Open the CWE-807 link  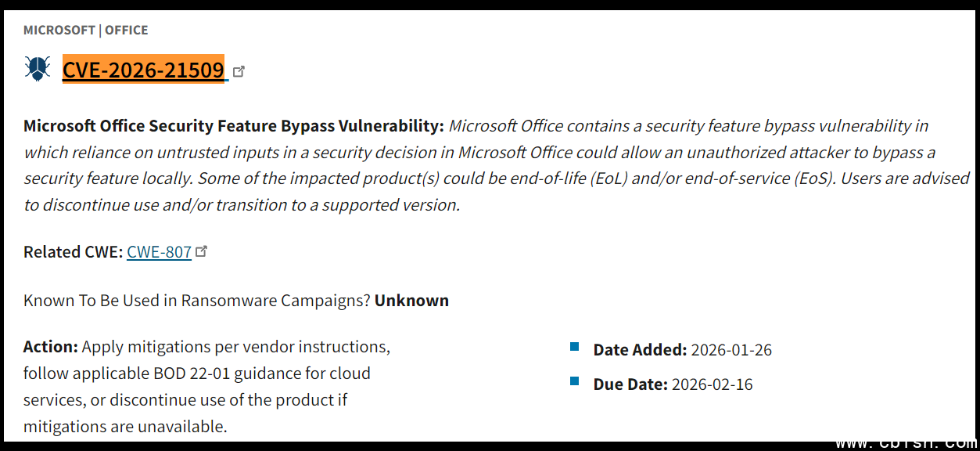pos(159,252)
